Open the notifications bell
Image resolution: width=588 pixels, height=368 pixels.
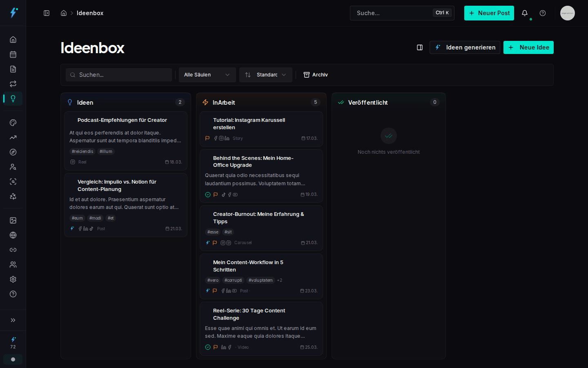(525, 13)
